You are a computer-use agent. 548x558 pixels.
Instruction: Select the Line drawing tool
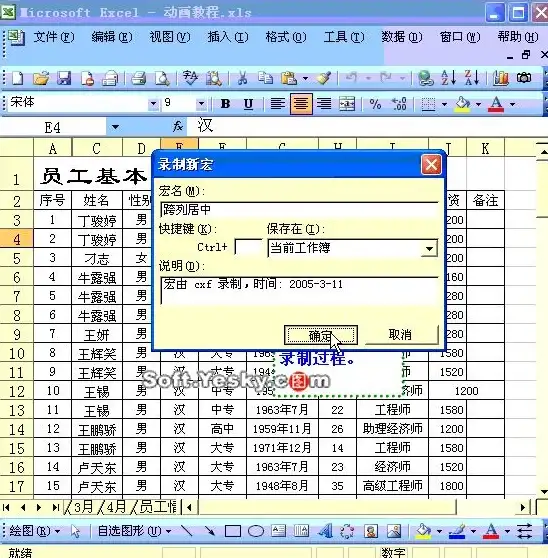[x=186, y=531]
